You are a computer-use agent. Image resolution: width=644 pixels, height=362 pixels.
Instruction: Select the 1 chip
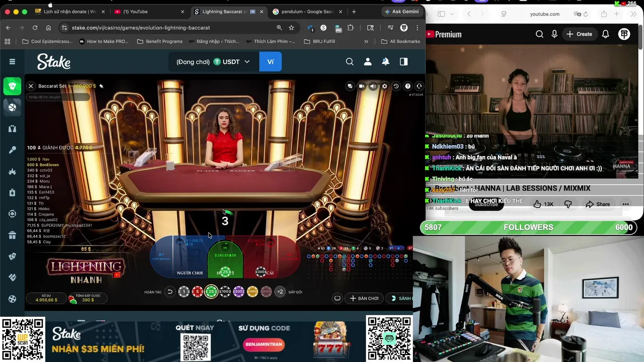click(x=184, y=292)
